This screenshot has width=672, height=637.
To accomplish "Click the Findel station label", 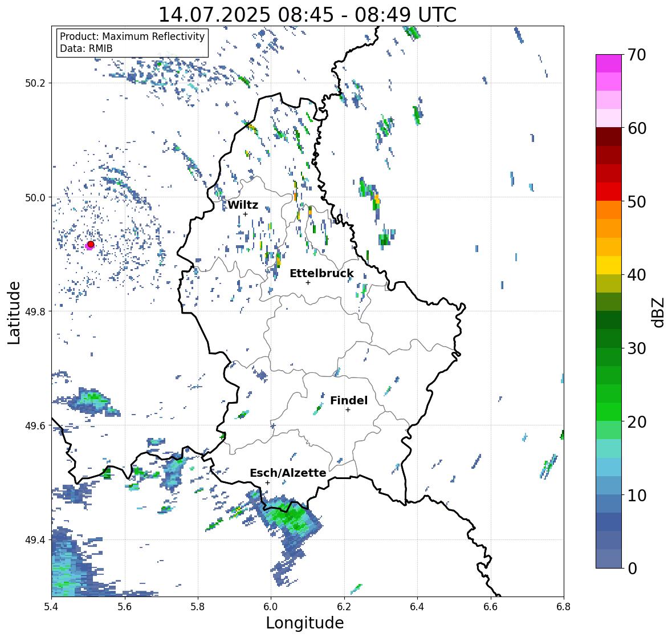I will pyautogui.click(x=349, y=400).
